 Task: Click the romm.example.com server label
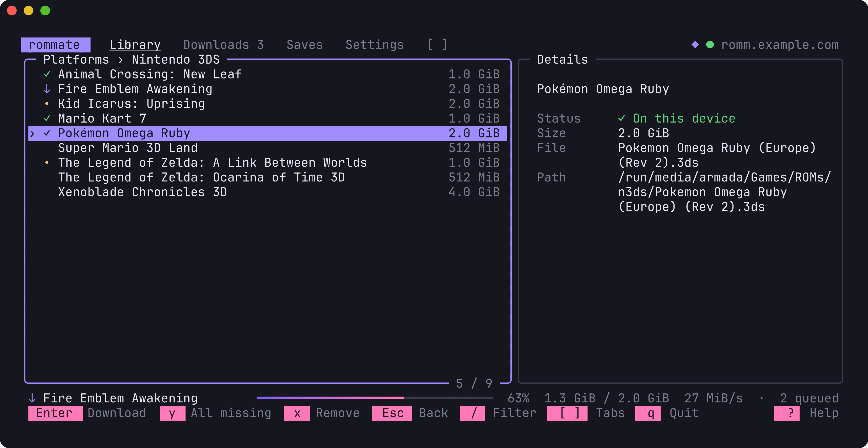click(780, 45)
